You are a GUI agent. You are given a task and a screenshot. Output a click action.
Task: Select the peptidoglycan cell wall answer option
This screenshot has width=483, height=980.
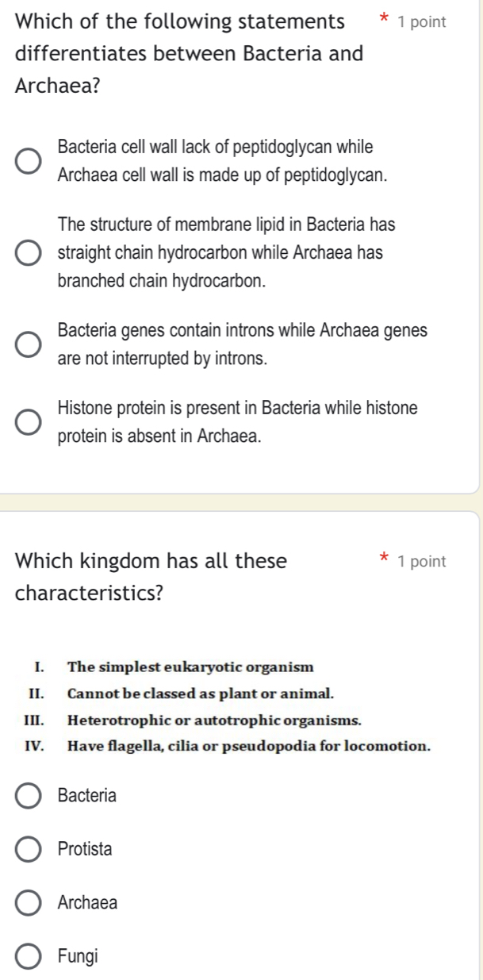[26, 160]
